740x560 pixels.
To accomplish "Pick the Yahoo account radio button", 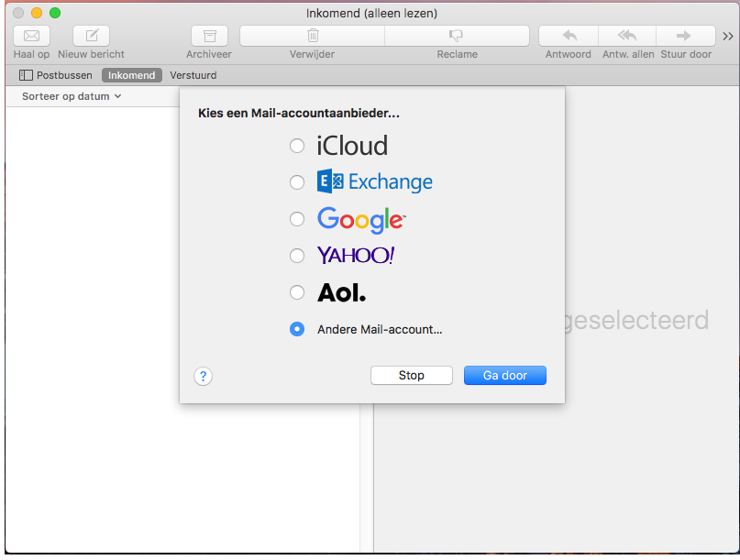I will tap(297, 256).
